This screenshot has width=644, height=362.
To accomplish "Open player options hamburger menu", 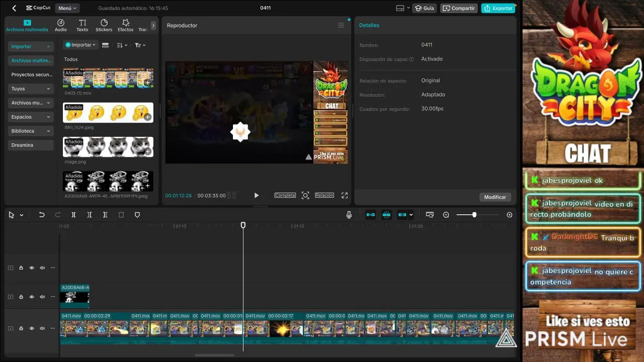I will coord(341,25).
